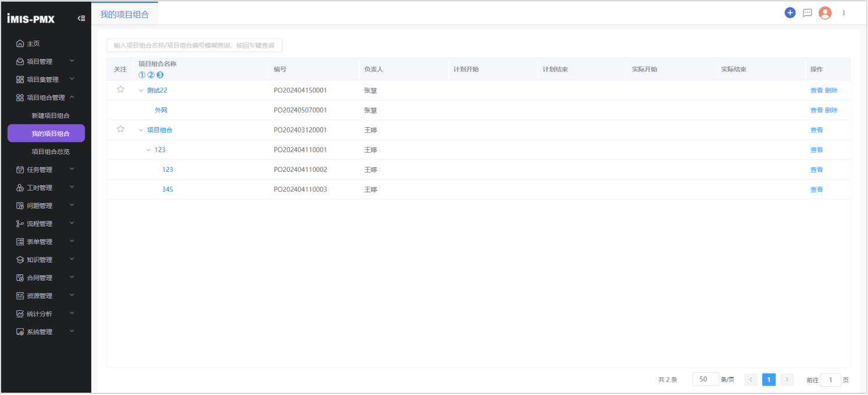Viewport: 868px width, 395px height.
Task: Click 删除 for the 外网 row
Action: tap(831, 110)
